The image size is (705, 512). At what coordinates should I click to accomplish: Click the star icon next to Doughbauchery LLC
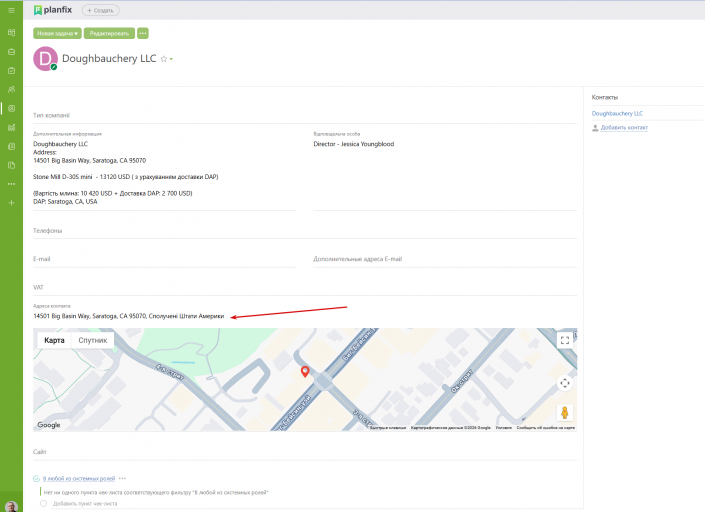pos(164,59)
